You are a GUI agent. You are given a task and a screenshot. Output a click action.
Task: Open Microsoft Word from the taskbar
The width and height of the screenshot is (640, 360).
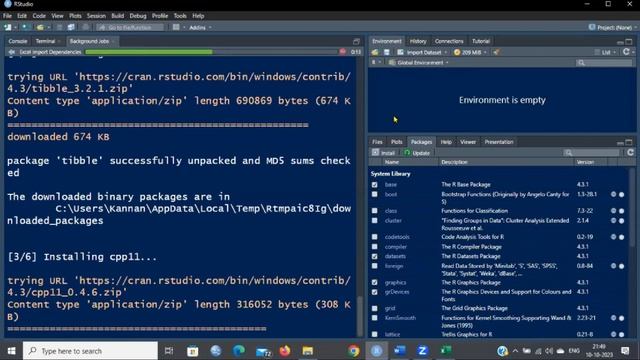pyautogui.click(x=400, y=351)
